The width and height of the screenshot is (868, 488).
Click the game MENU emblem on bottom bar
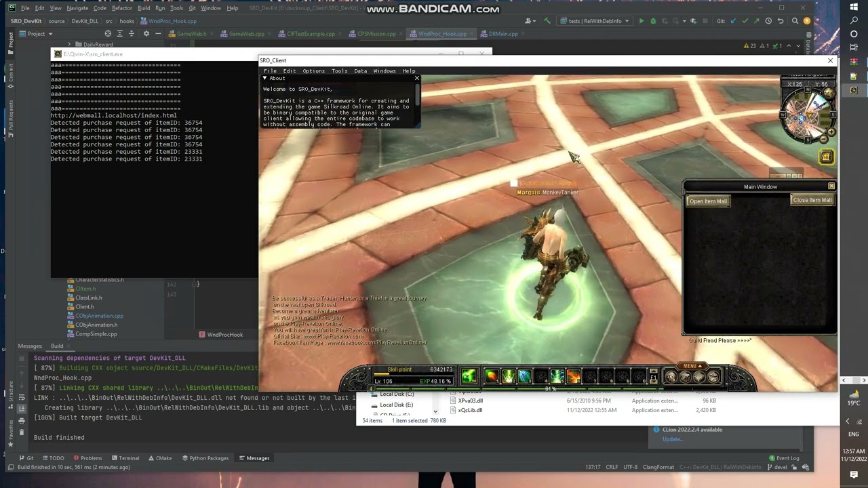(x=690, y=367)
